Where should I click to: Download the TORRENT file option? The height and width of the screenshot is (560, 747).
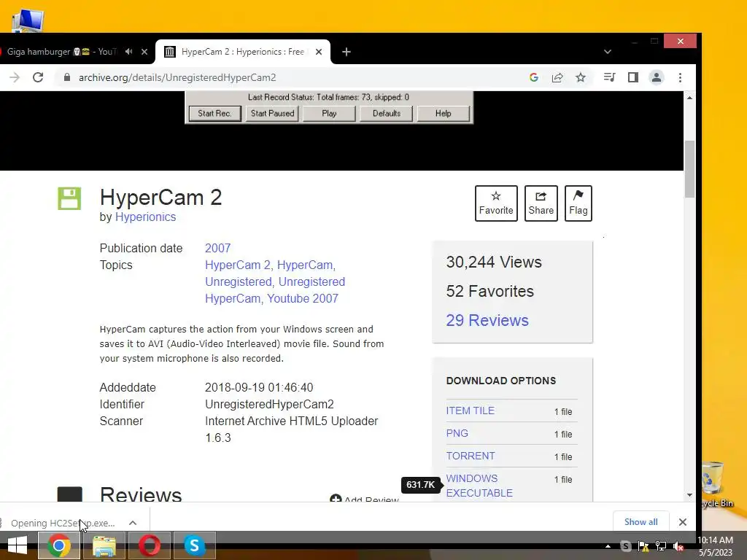[x=471, y=456]
